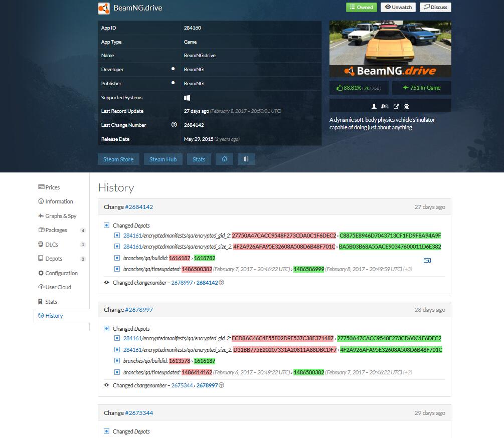This screenshot has width=504, height=438.
Task: Click the controller support icon
Action: point(385,106)
